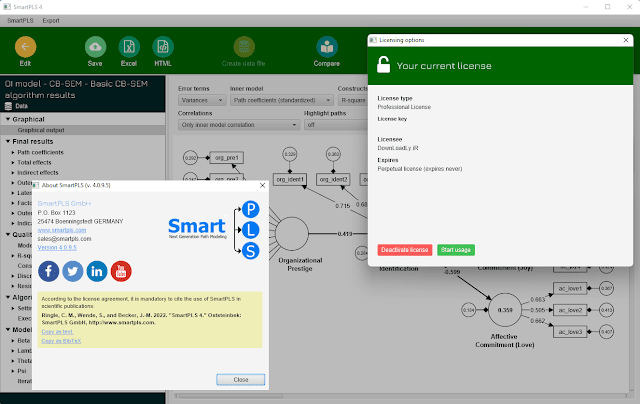Image resolution: width=640 pixels, height=404 pixels.
Task: Select Affective Commitment (Love) construct circle
Action: pos(505,310)
